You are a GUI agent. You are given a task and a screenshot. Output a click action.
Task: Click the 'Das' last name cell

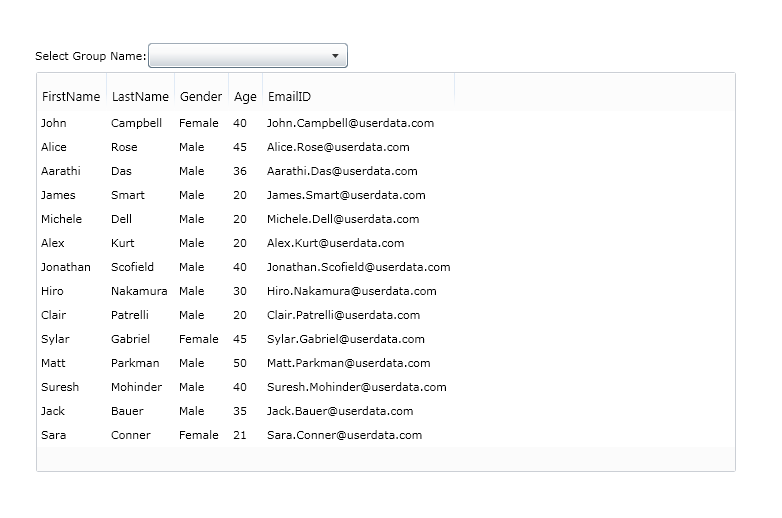click(x=121, y=171)
